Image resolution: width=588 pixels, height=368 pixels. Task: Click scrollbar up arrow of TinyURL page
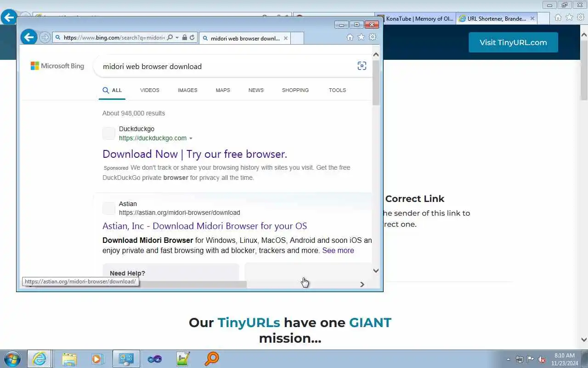click(x=584, y=34)
